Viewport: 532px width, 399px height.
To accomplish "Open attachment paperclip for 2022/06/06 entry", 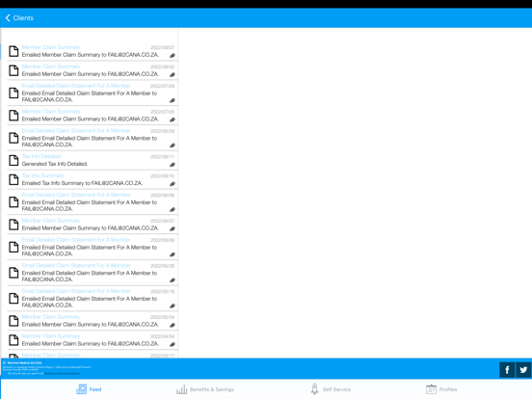I will point(173,254).
